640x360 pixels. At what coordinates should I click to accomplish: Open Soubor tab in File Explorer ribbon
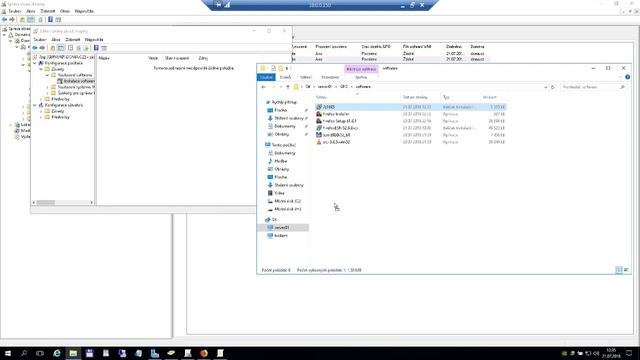pyautogui.click(x=266, y=77)
